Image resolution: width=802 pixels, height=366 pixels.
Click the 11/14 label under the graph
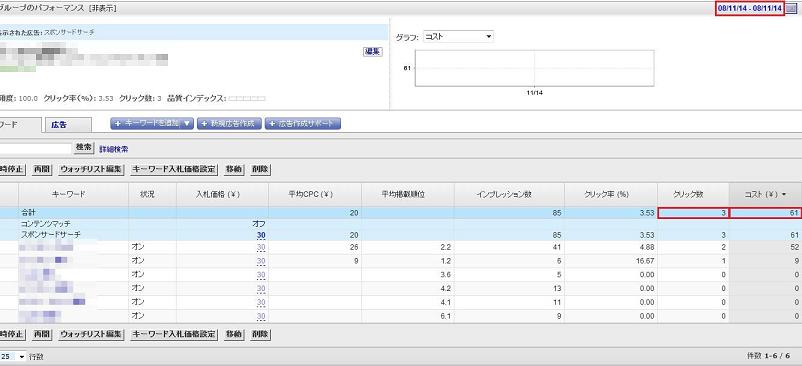534,94
